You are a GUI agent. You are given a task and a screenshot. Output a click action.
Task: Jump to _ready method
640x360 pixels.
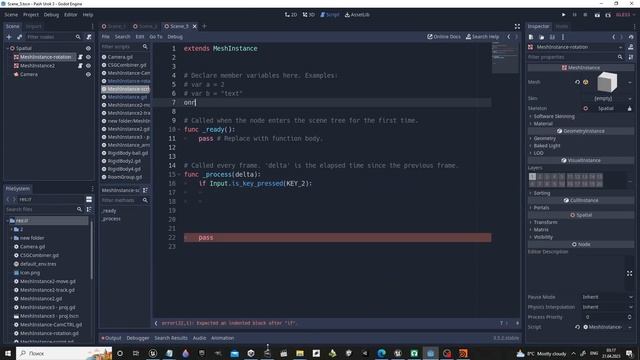(109, 211)
